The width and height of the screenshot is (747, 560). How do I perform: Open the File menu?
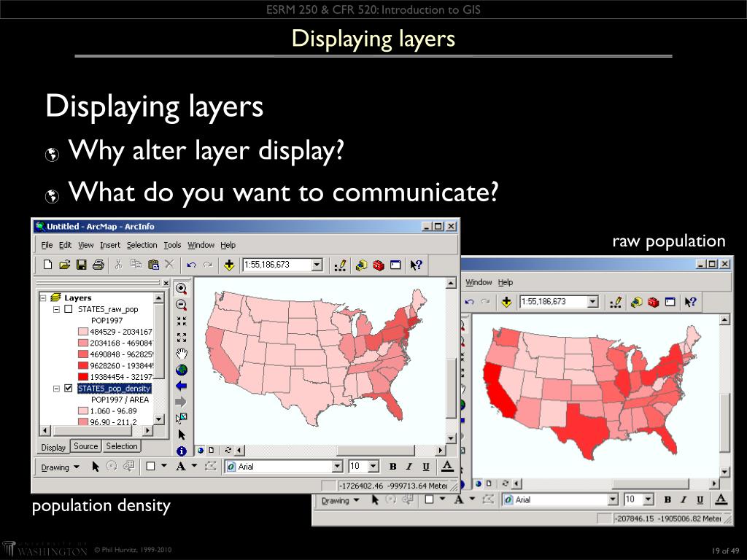pos(47,245)
